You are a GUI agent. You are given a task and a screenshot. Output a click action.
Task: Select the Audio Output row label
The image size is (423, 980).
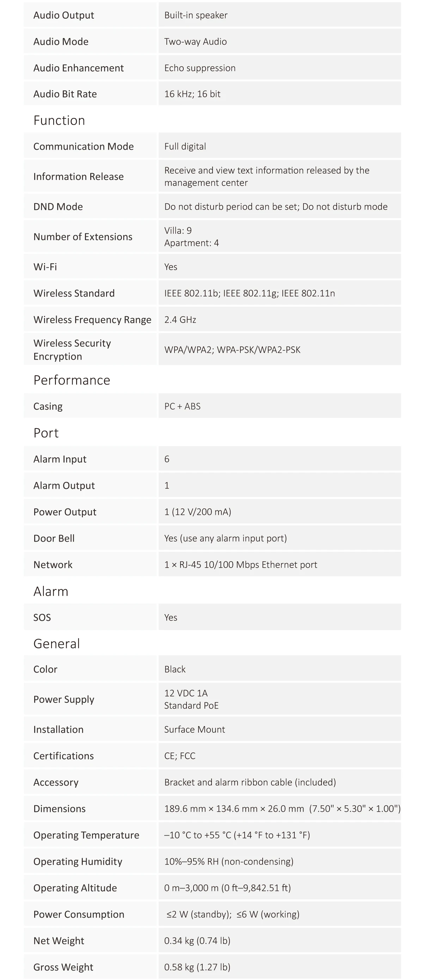(x=63, y=15)
